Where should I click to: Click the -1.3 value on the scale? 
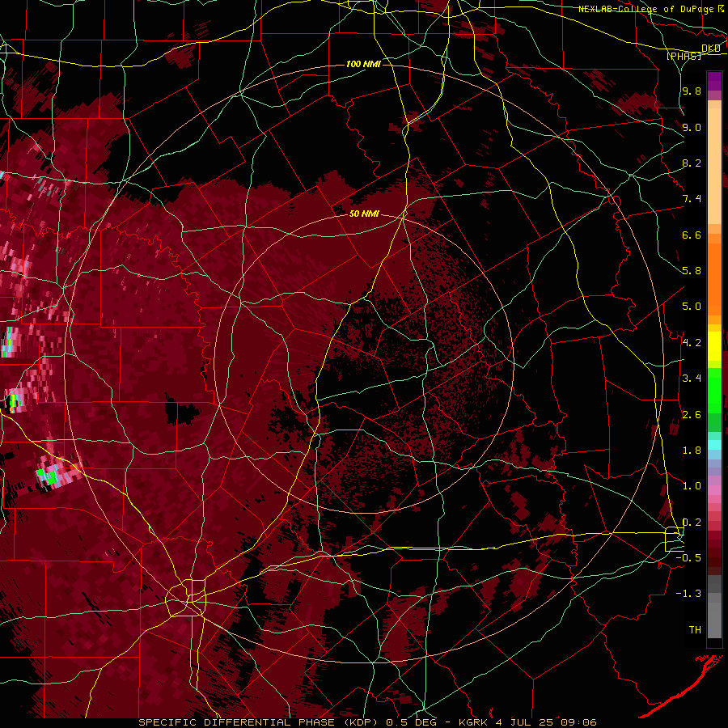(688, 594)
